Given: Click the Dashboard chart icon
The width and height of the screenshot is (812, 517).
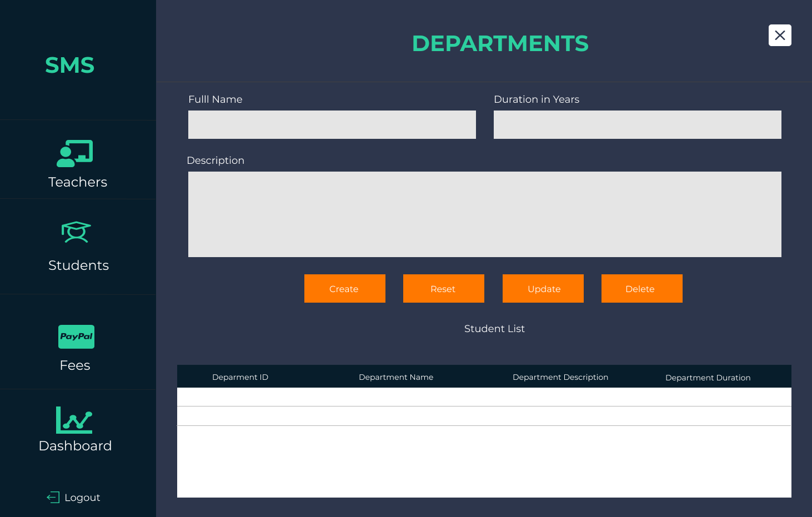Looking at the screenshot, I should (x=74, y=420).
